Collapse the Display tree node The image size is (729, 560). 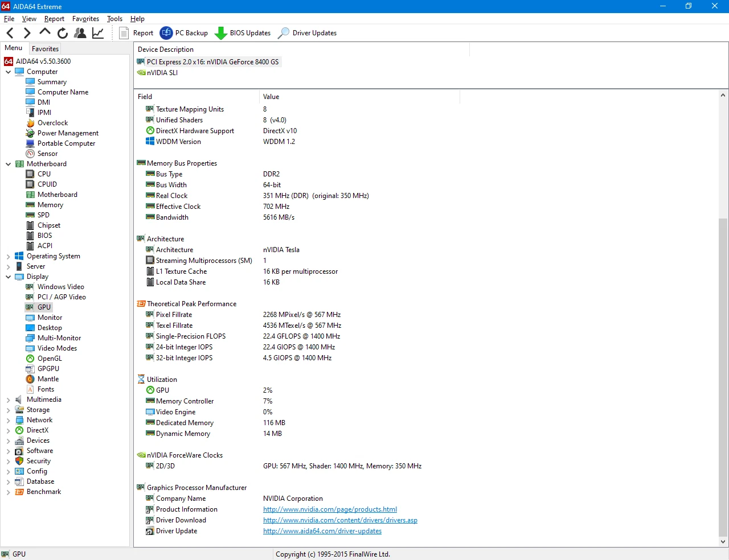pos(8,277)
